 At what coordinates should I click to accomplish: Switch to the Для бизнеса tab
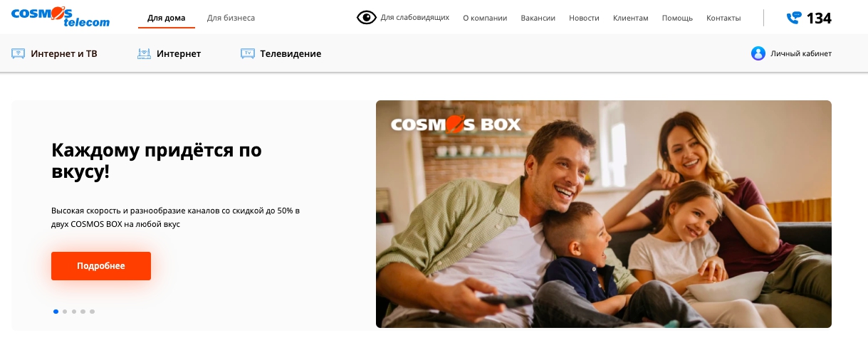[x=231, y=18]
